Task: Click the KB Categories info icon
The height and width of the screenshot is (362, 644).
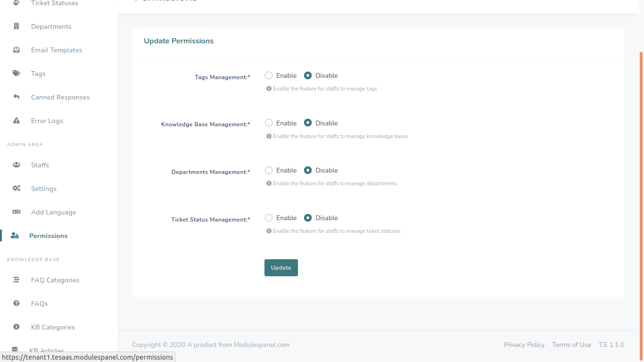Action: tap(16, 327)
